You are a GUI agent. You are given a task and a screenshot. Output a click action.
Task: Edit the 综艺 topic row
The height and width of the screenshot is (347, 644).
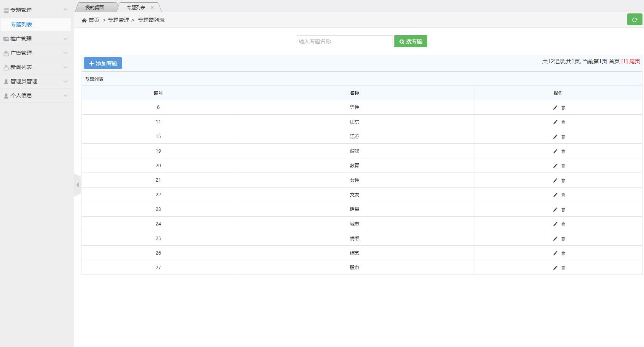555,253
